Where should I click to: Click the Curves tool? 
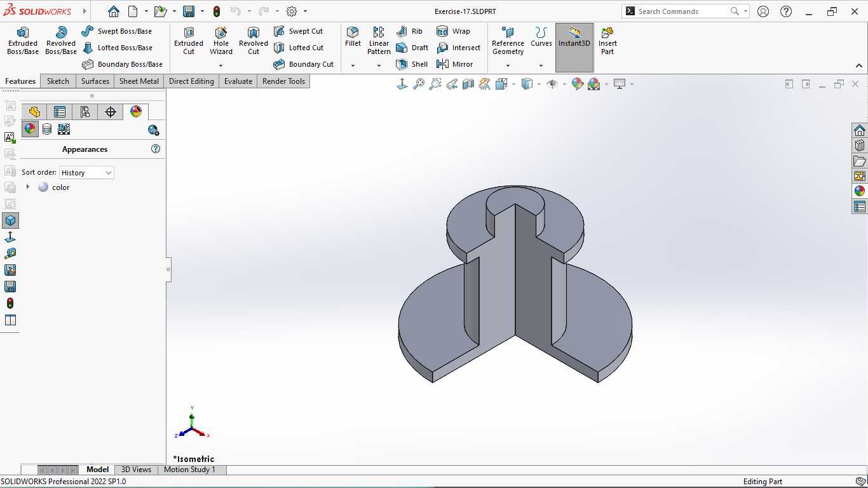tap(541, 37)
